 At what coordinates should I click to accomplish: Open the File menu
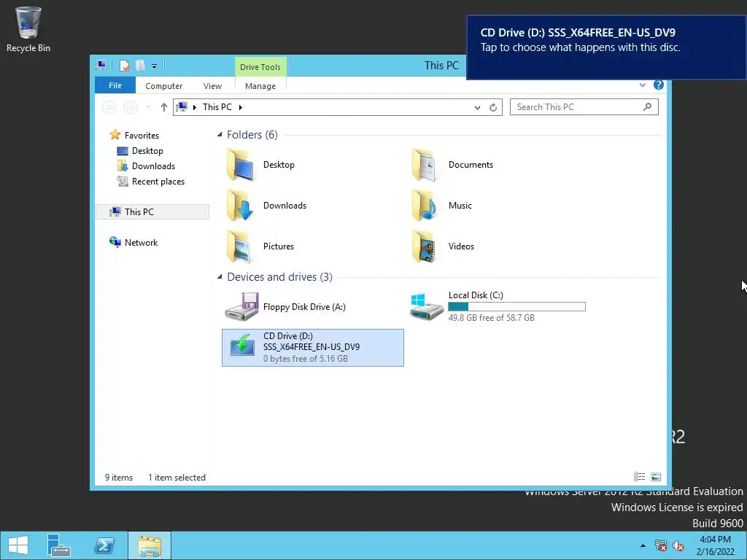115,85
